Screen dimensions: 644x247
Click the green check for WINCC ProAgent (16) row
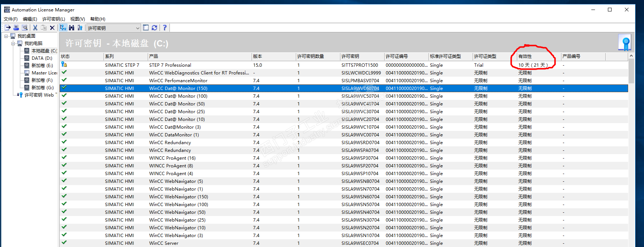(x=64, y=157)
